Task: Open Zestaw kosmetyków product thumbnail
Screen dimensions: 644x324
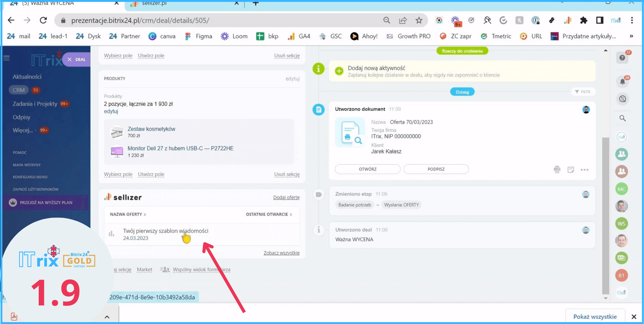Action: click(x=117, y=132)
